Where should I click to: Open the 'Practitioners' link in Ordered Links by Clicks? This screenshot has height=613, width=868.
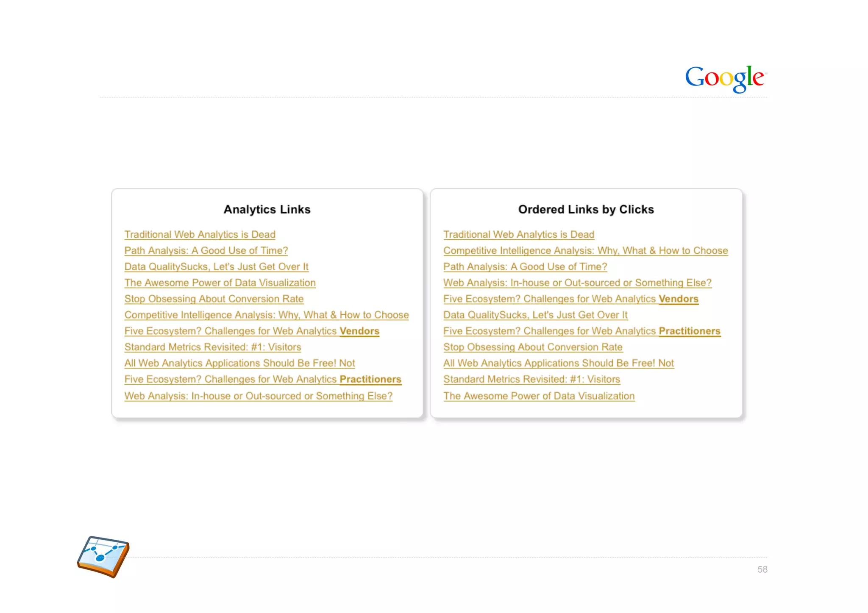582,331
